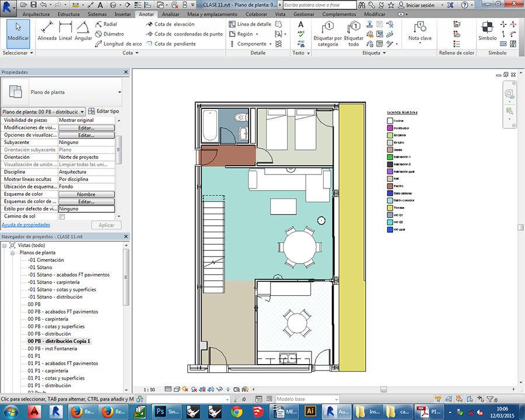Click the Nombre button for Esquema de color
The image size is (525, 420).
(86, 194)
